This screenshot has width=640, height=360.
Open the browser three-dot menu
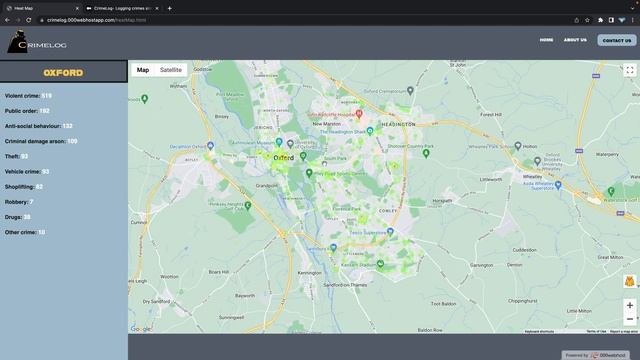coord(633,20)
